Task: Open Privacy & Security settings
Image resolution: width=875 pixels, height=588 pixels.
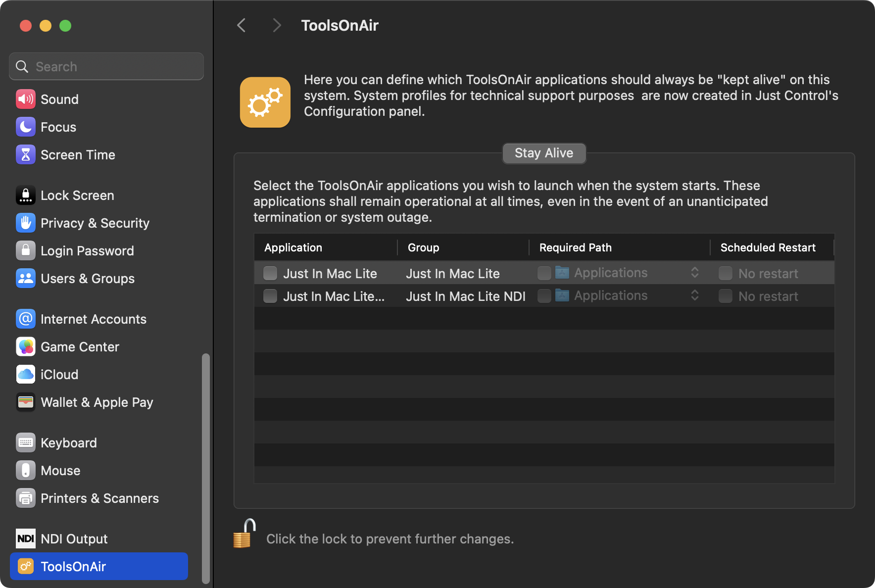Action: click(99, 223)
